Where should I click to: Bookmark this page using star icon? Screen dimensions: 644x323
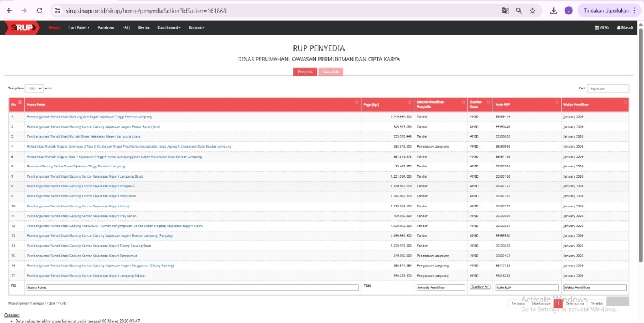tap(532, 11)
